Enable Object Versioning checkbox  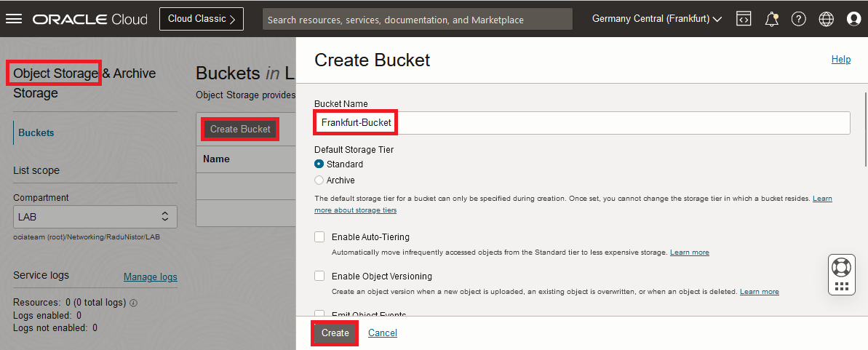point(319,276)
